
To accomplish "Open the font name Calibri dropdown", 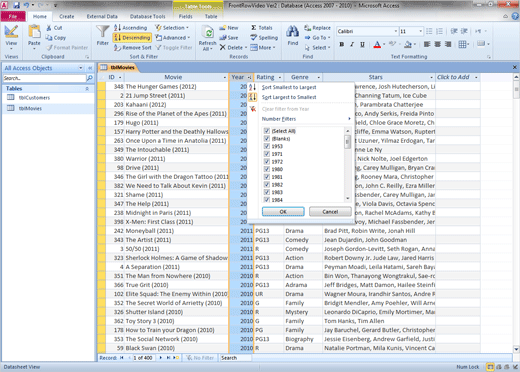I will click(x=396, y=31).
